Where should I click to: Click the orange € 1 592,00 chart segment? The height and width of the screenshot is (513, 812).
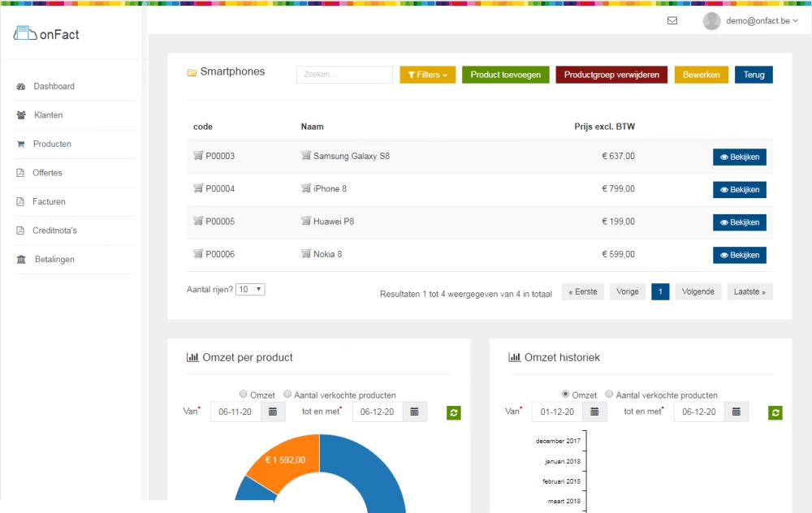pyautogui.click(x=280, y=467)
